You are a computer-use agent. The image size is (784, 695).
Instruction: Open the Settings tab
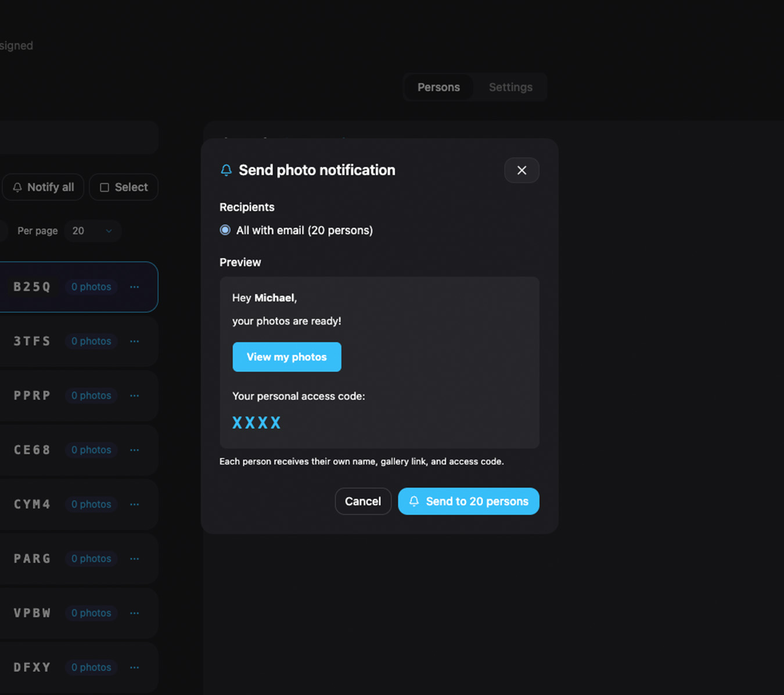(510, 87)
